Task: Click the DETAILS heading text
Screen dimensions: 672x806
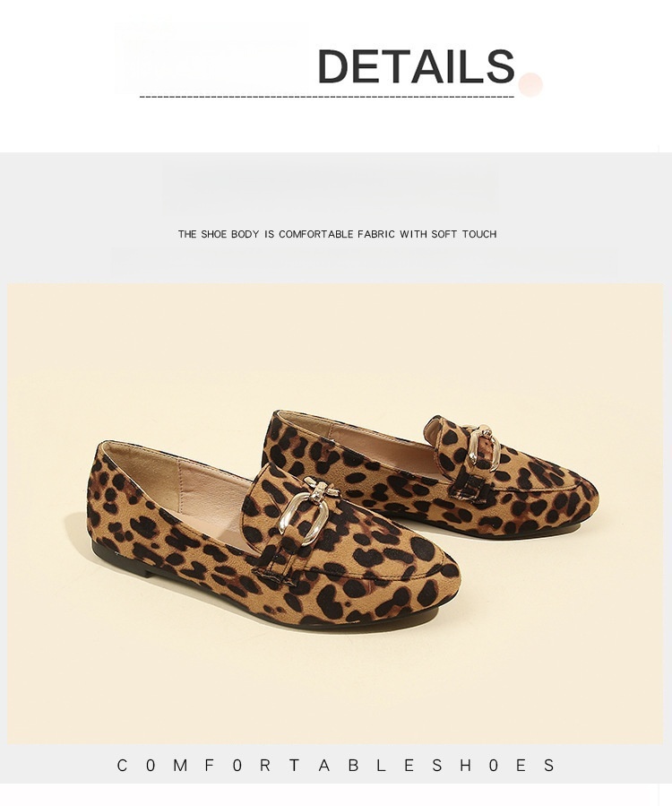Action: click(x=416, y=65)
